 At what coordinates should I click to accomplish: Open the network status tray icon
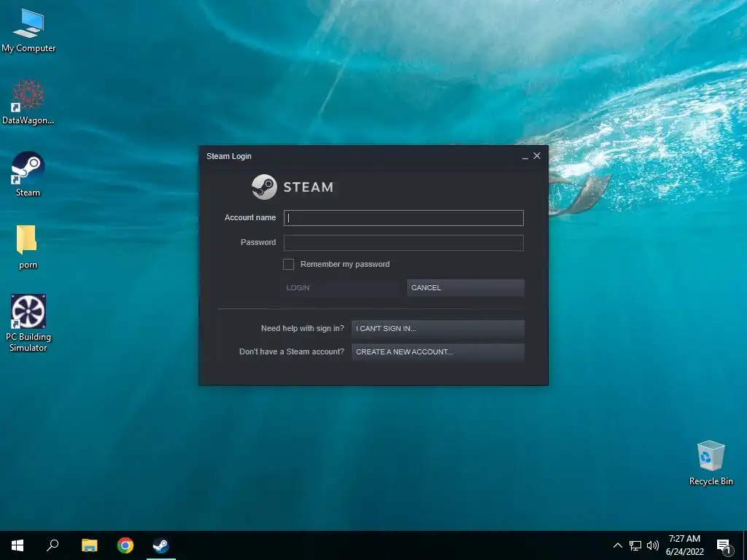pos(635,545)
